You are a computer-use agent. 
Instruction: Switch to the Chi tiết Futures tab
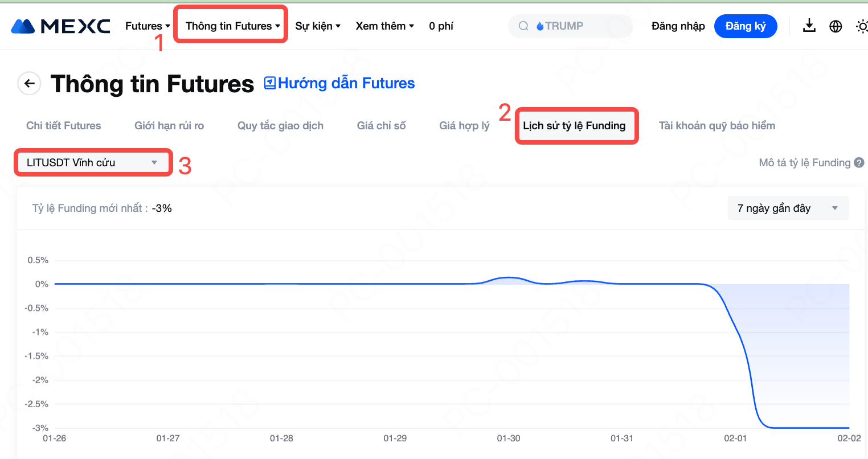(x=64, y=126)
